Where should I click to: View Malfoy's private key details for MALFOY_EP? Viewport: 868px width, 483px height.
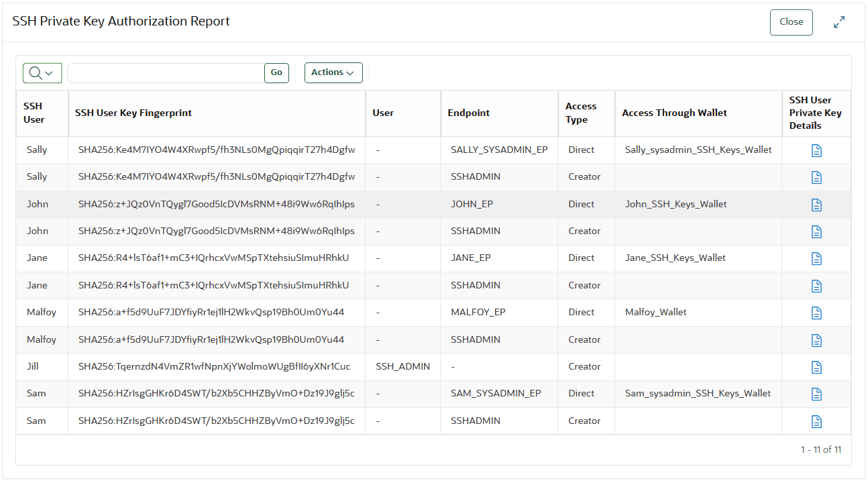click(x=816, y=313)
